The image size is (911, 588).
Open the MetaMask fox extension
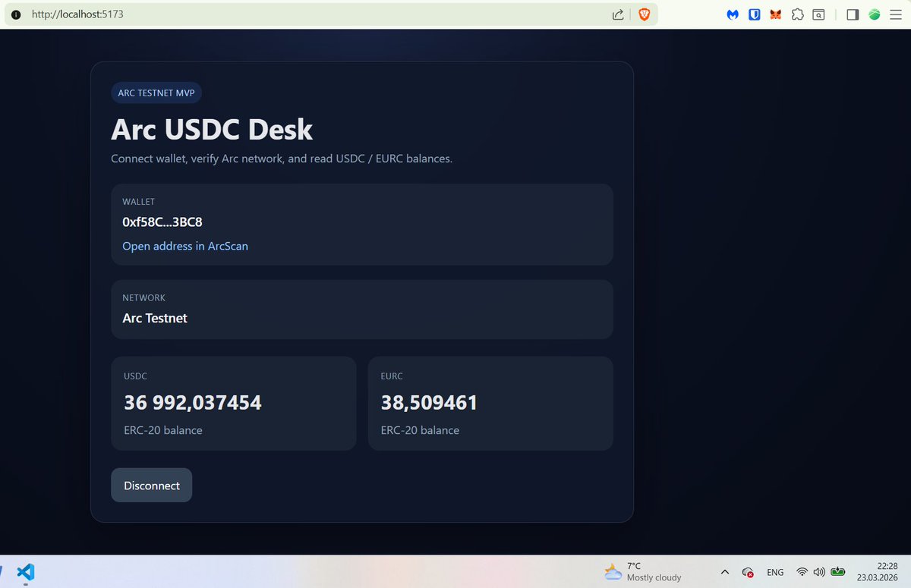[776, 14]
